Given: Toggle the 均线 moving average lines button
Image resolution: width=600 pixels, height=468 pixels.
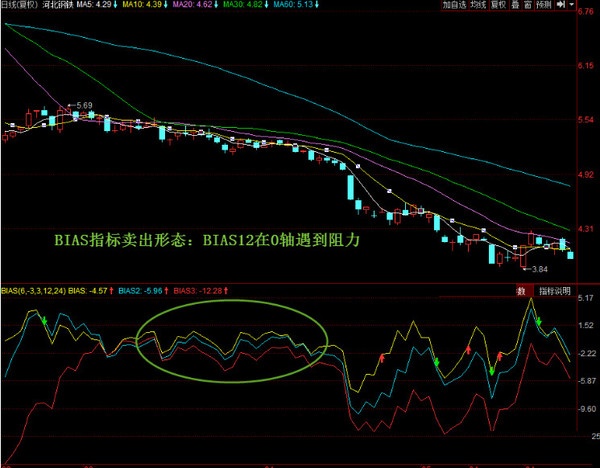Looking at the screenshot, I should [478, 5].
